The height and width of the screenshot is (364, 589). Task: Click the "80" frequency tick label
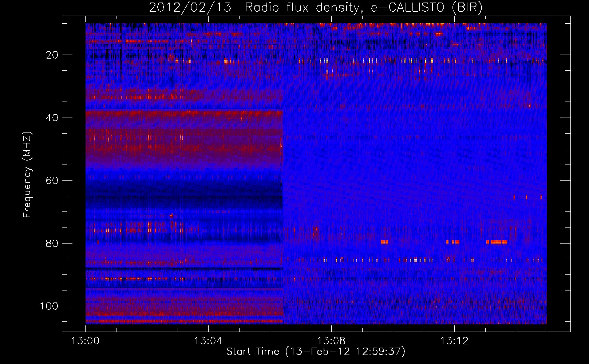coord(52,244)
